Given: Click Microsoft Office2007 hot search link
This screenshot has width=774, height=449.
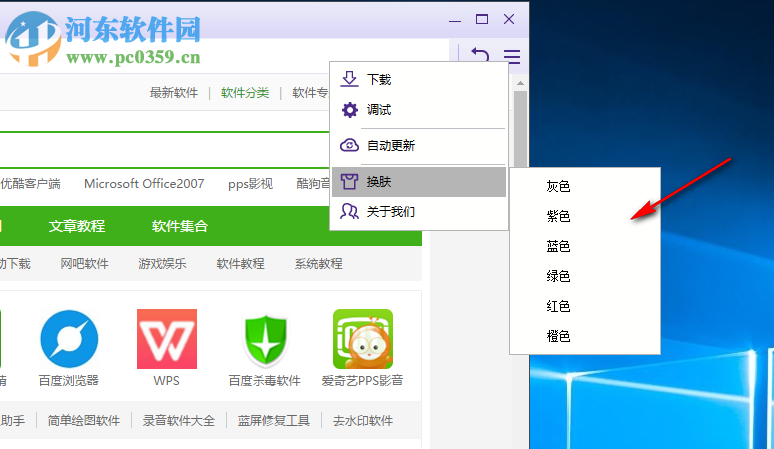Looking at the screenshot, I should pyautogui.click(x=144, y=184).
